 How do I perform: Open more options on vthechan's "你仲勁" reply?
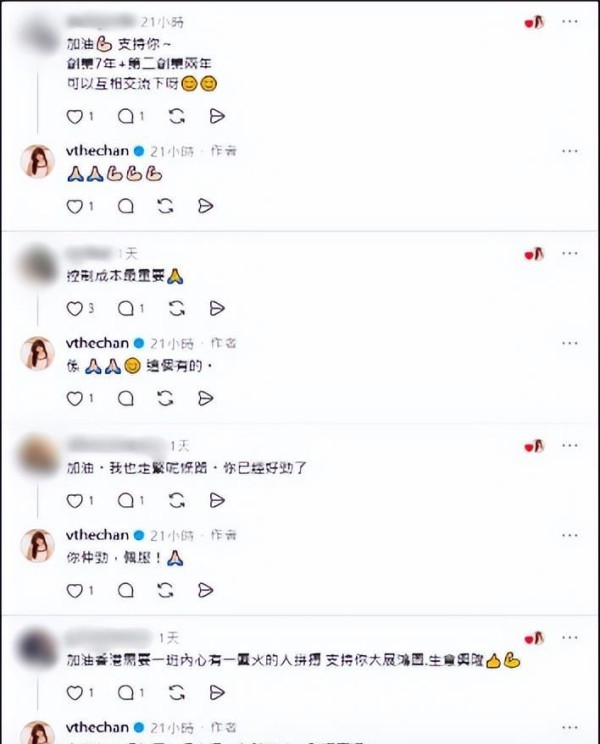[570, 535]
